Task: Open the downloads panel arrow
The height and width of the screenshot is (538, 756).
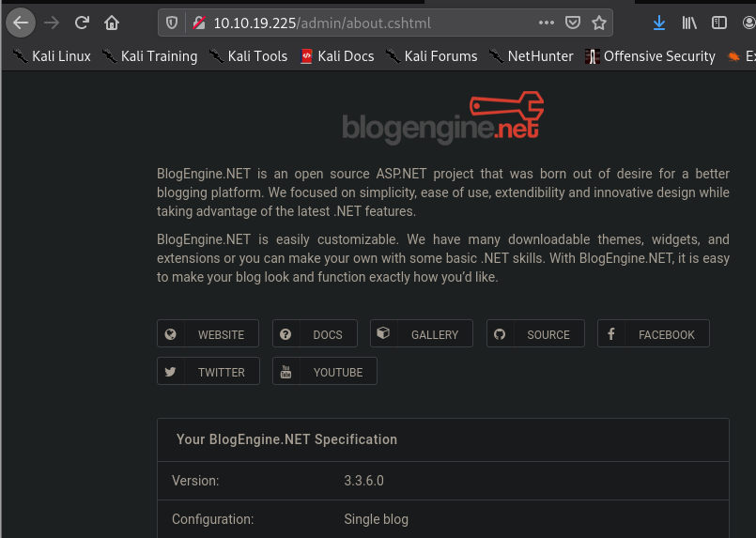Action: click(659, 23)
